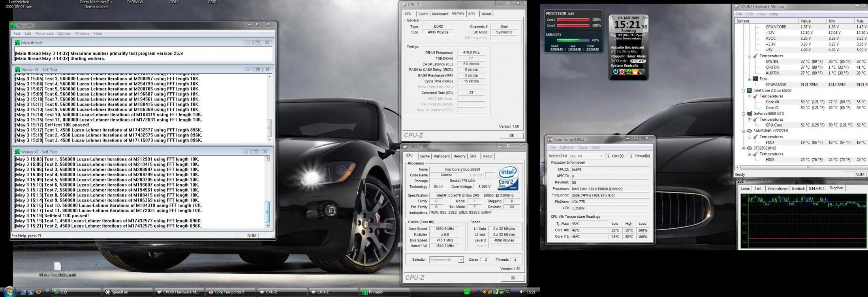Switch to the SpeedFan taskbar button

(127, 292)
